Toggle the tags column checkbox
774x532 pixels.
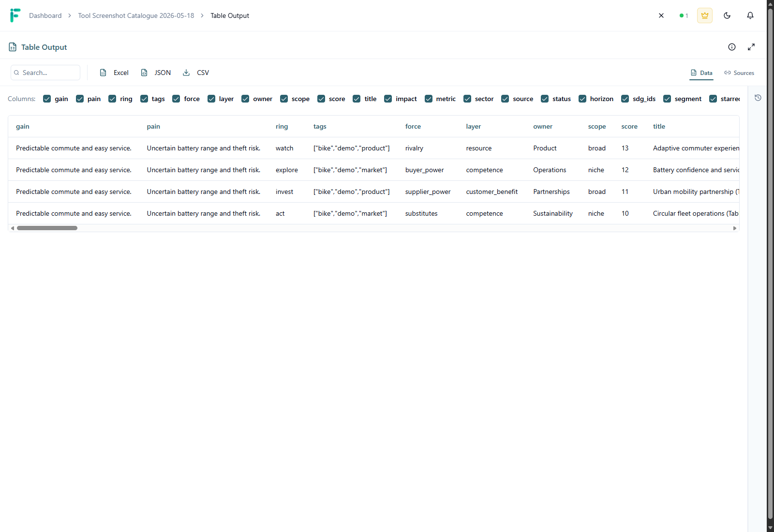click(144, 99)
